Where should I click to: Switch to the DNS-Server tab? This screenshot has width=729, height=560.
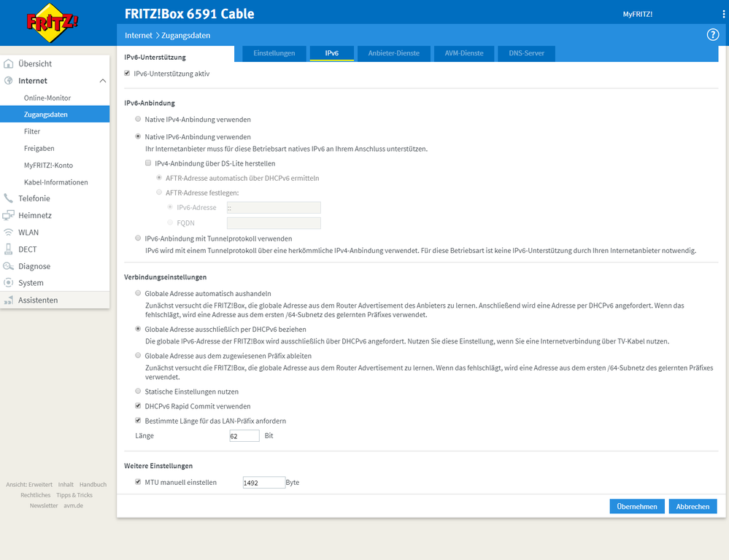click(x=526, y=53)
